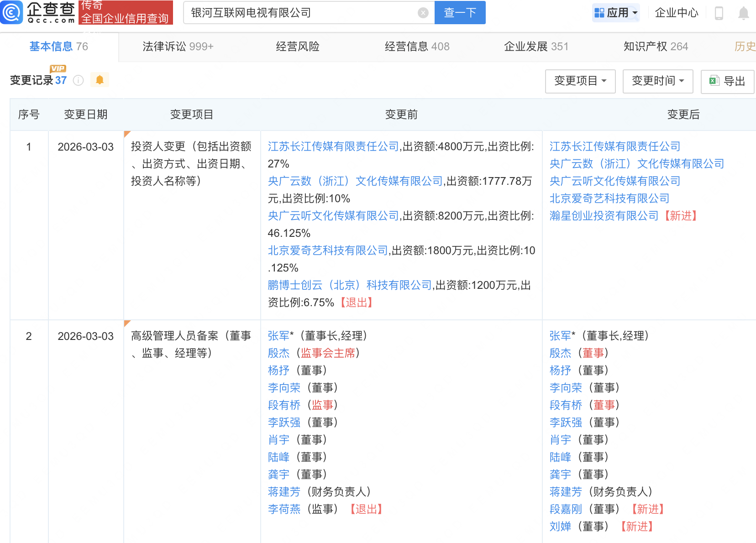Screen dimensions: 756x543
Task: Switch to the 法律诉讼 tab
Action: click(x=178, y=47)
